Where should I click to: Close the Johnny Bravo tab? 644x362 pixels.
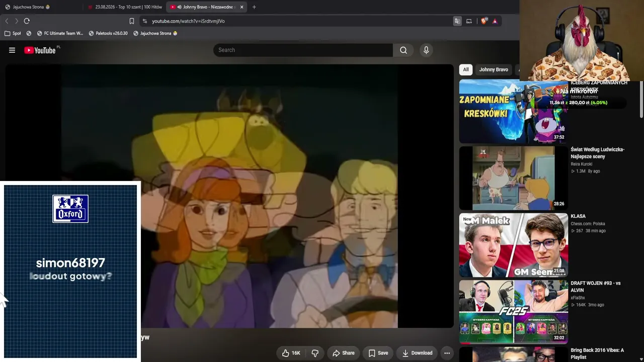click(242, 7)
